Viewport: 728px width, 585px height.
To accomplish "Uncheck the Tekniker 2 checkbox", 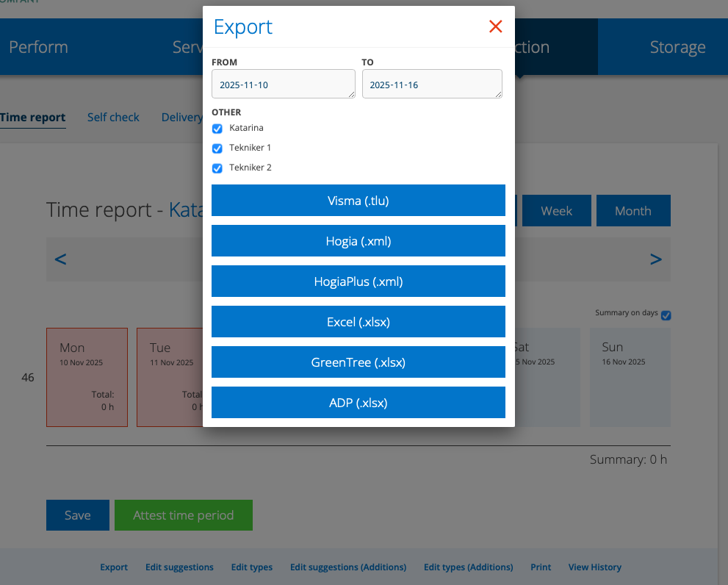I will (217, 168).
